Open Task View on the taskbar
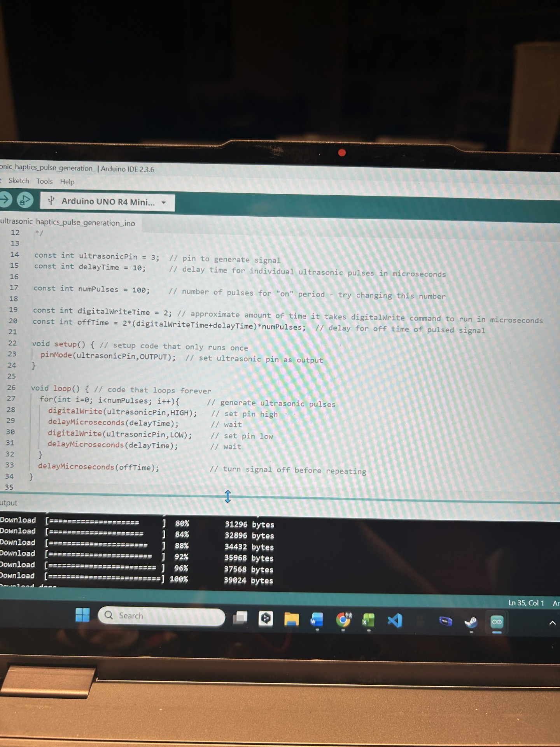Screen dimensions: 560x747 tap(240, 617)
